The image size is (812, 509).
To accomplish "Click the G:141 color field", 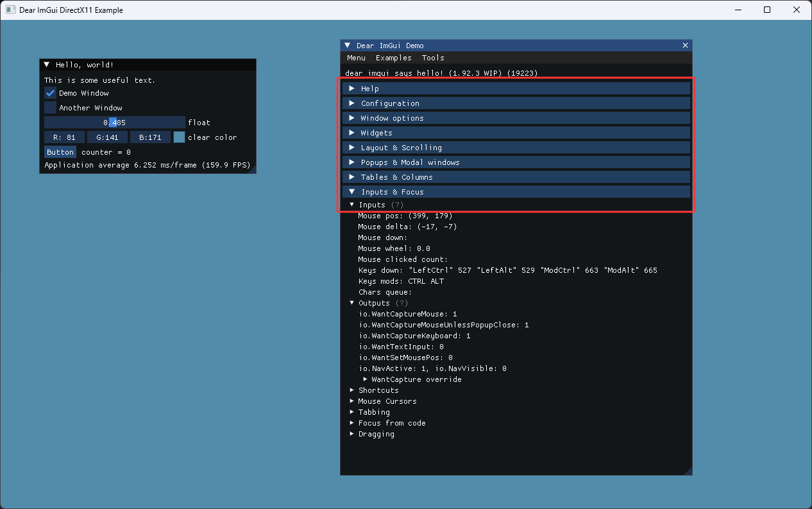I will (107, 137).
